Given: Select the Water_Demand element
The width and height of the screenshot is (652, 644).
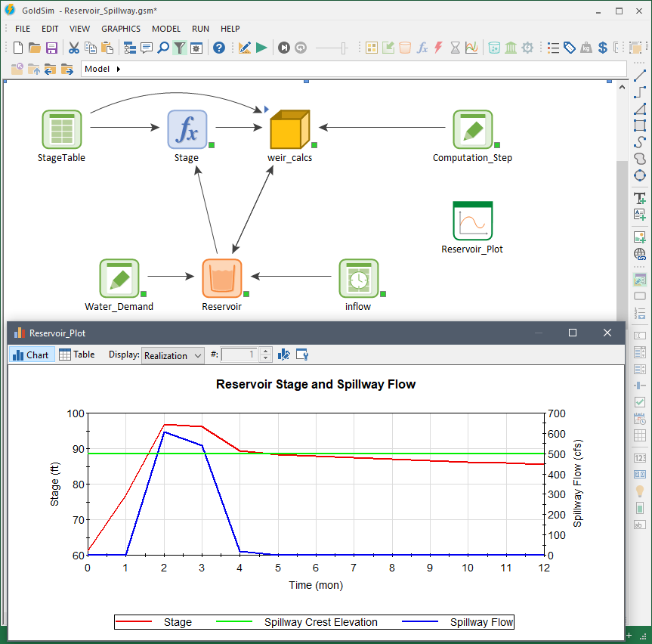Looking at the screenshot, I should (x=119, y=278).
